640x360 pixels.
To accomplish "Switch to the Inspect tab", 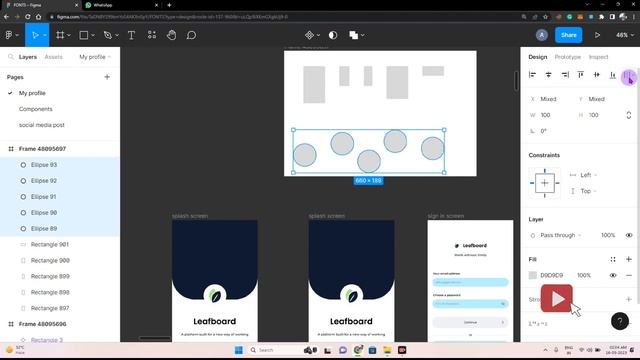I will coord(598,57).
